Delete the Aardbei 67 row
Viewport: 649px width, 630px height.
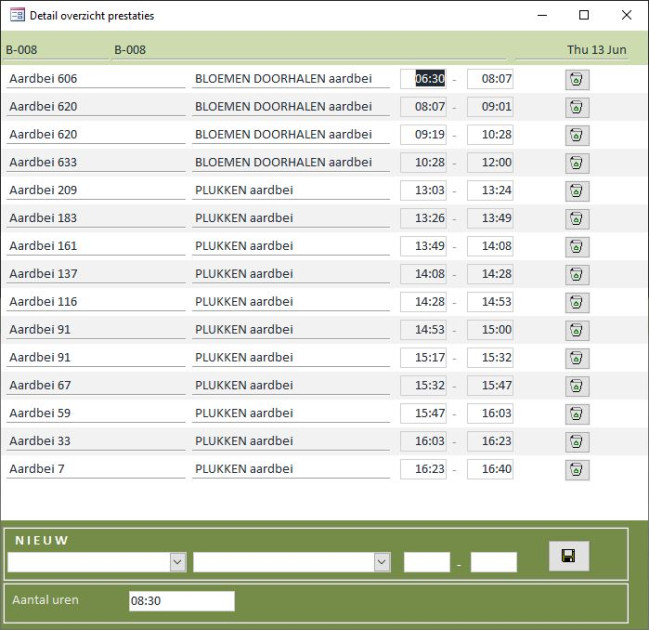(x=577, y=386)
